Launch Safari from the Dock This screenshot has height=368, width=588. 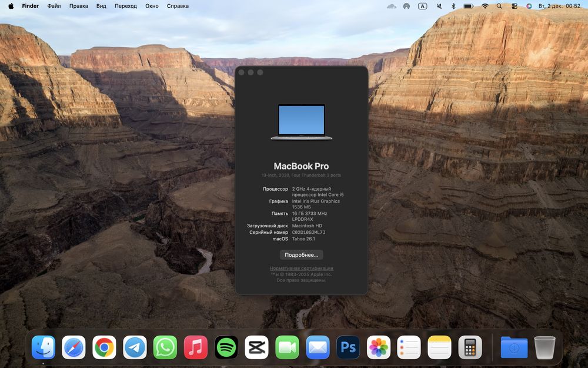74,347
